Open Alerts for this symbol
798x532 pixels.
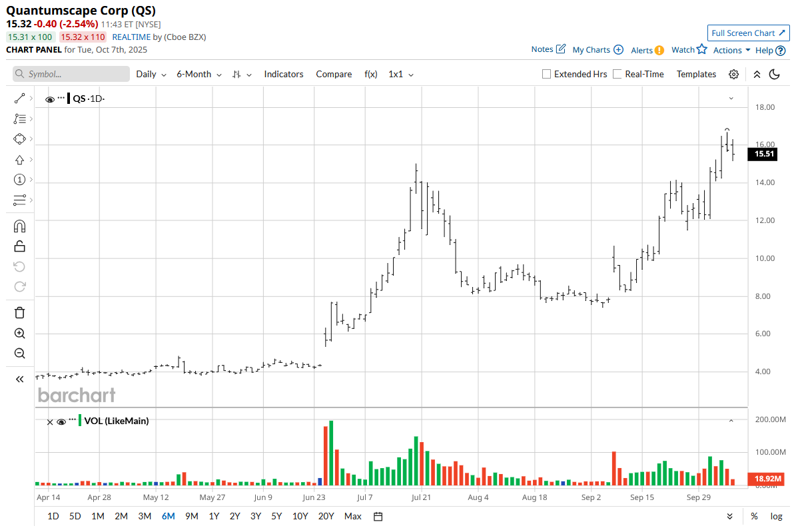(x=647, y=50)
